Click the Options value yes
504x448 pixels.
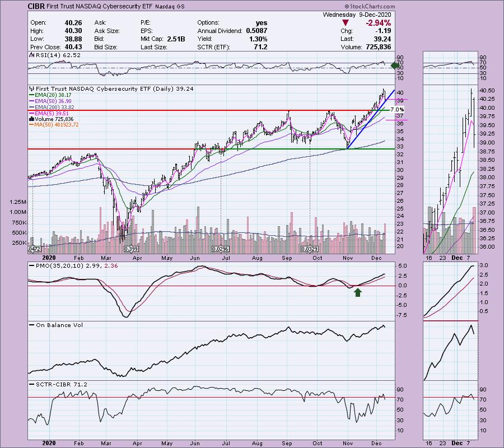[x=262, y=23]
